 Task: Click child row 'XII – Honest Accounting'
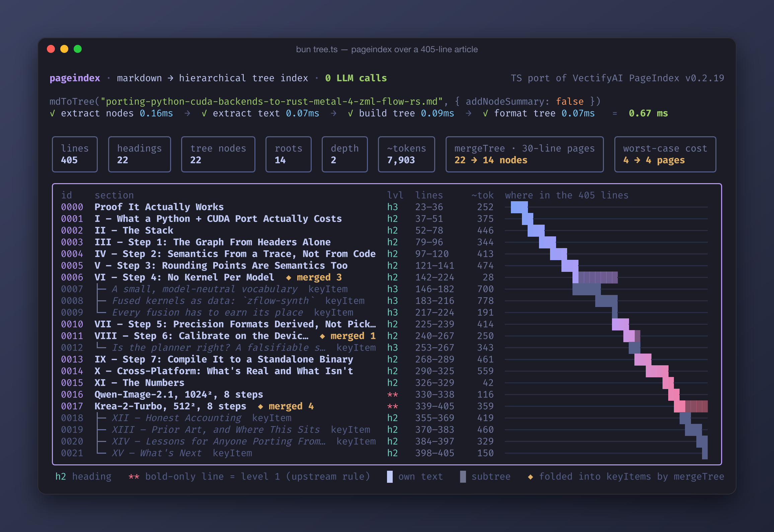384,418
